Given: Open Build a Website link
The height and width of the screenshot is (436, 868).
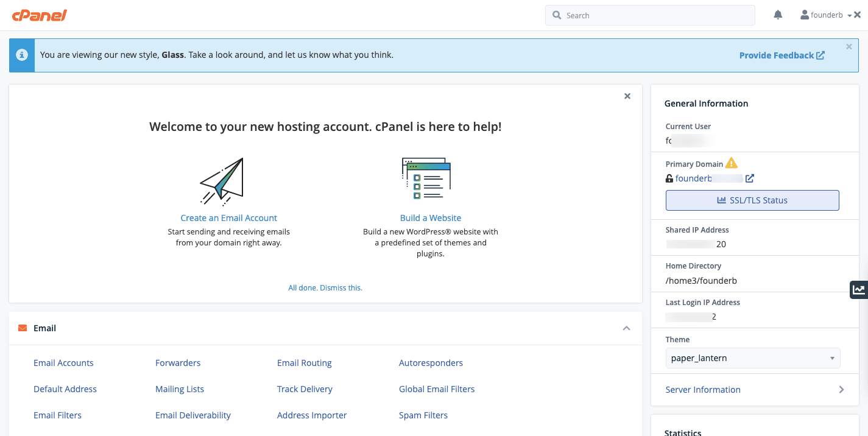Looking at the screenshot, I should click(x=431, y=218).
